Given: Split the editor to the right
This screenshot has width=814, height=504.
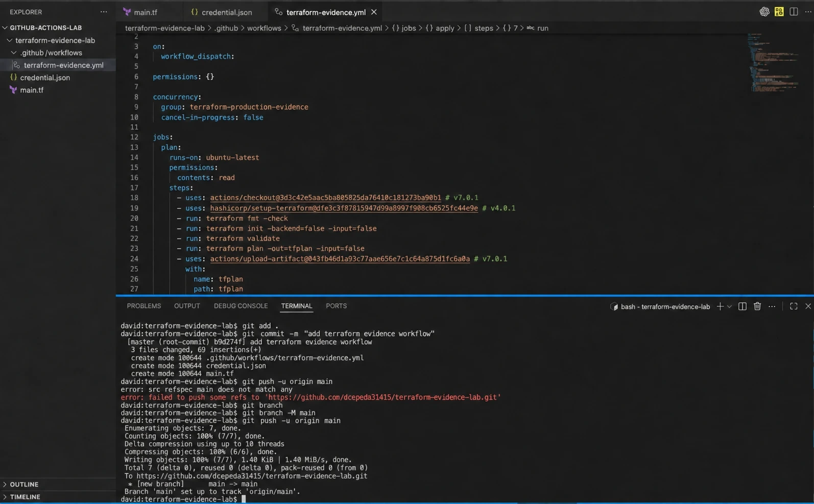Looking at the screenshot, I should click(x=794, y=12).
